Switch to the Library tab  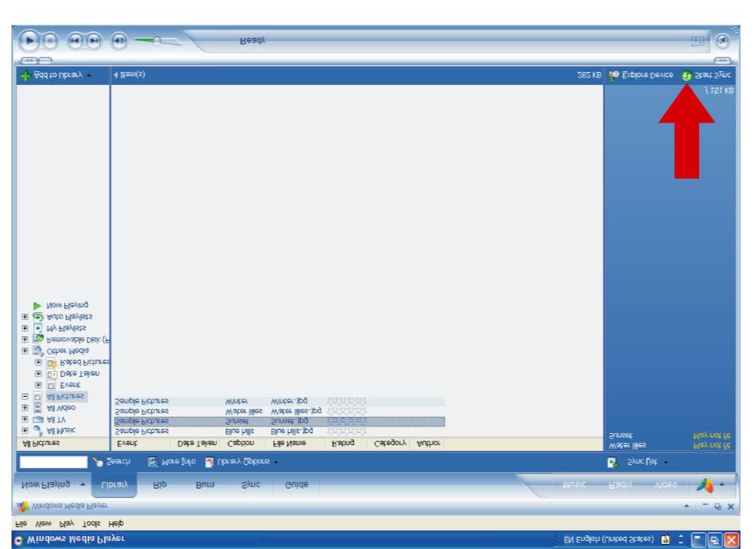(x=115, y=484)
